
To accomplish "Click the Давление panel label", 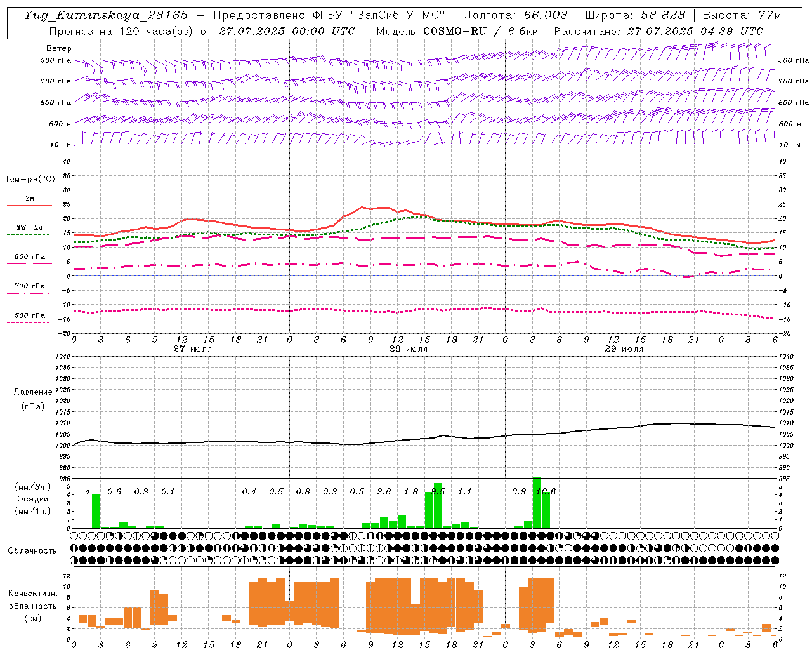I will 33,392.
